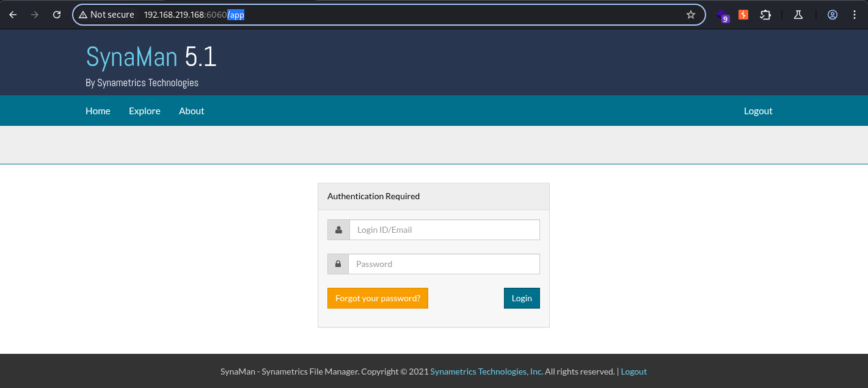Viewport: 868px width, 388px height.
Task: Click the user icon beside the Login ID field
Action: tap(338, 230)
